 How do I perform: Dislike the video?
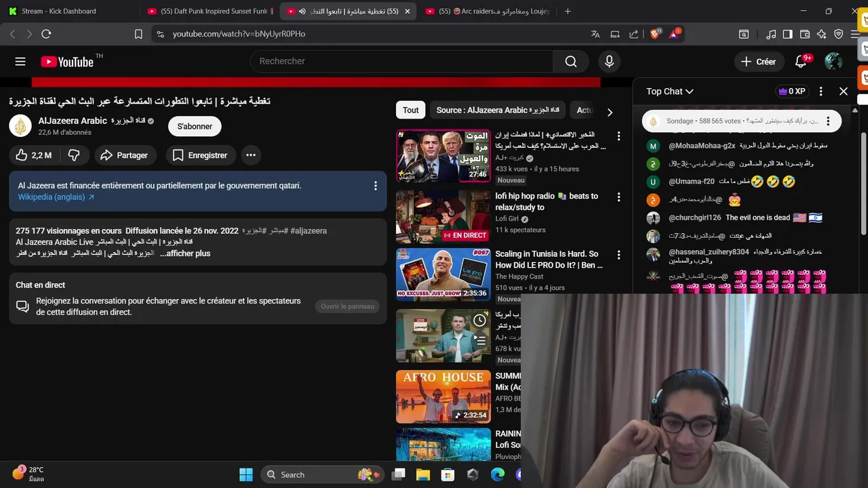74,155
